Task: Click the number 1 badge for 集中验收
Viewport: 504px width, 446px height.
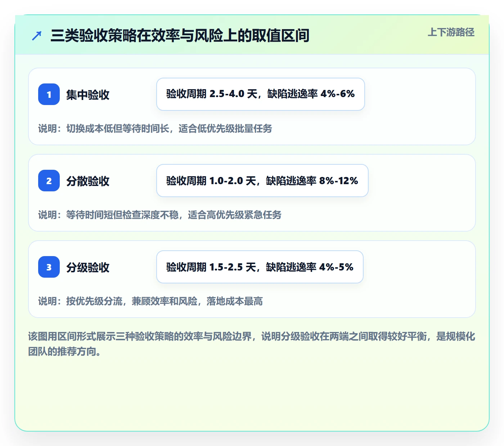Action: 49,94
